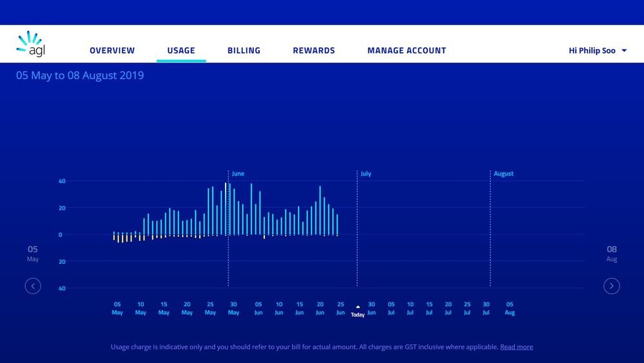Go to next date range arrow
Screen dimensions: 644x363
click(x=612, y=286)
